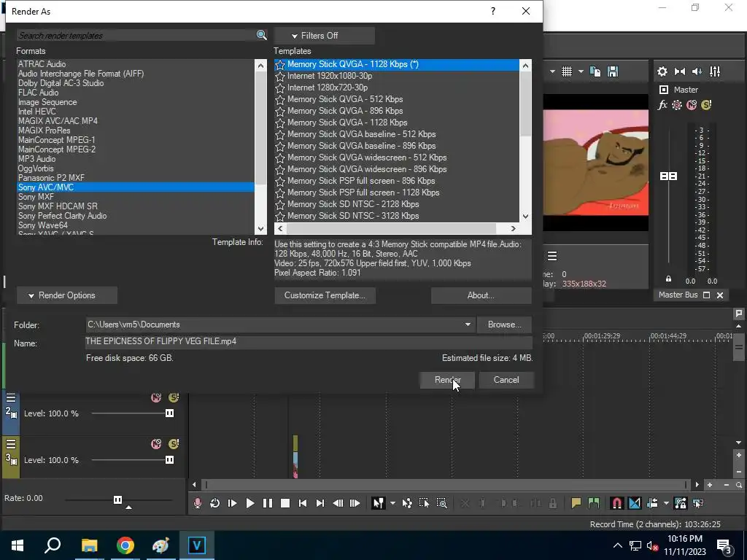Toggle Automatic Crossfades icon
This screenshot has width=747, height=560.
tap(635, 503)
